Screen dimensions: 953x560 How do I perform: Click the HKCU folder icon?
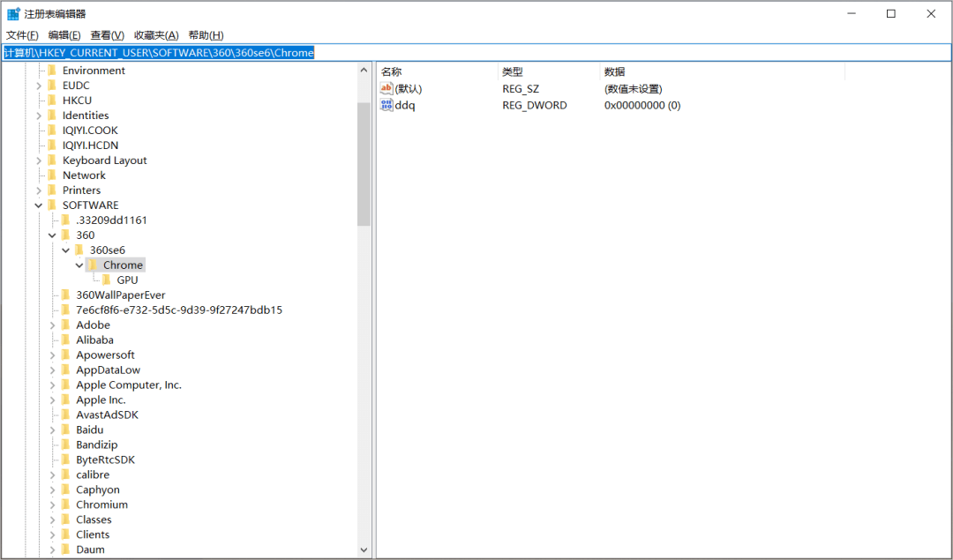(x=52, y=101)
